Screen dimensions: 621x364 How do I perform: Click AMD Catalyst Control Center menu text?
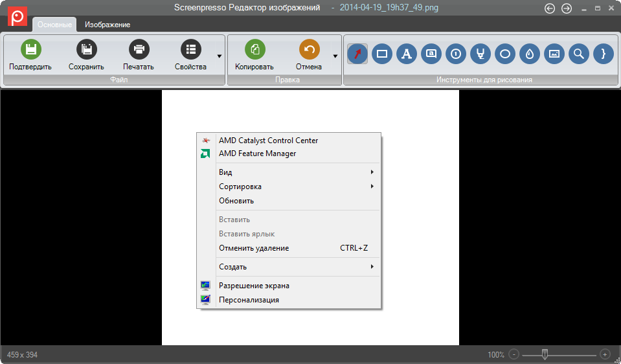coord(269,140)
